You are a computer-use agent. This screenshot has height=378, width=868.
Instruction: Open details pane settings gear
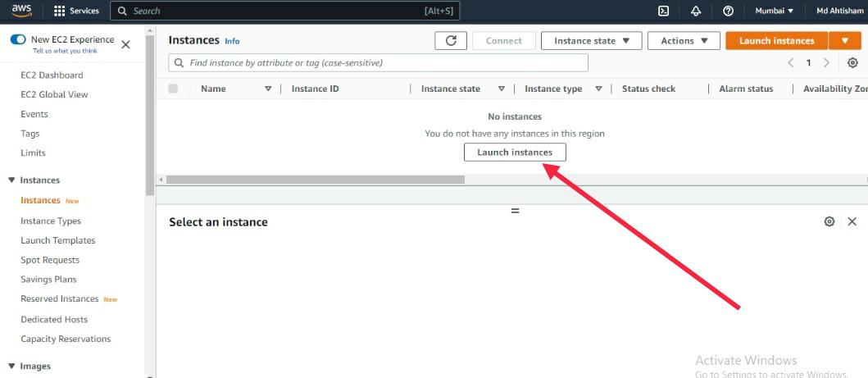[829, 221]
